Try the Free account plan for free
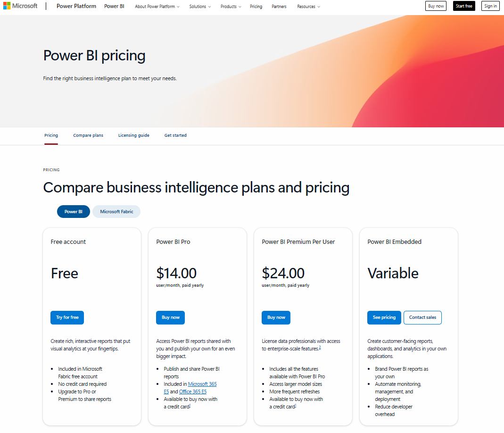Viewport: 504px width, 433px height. coord(67,317)
